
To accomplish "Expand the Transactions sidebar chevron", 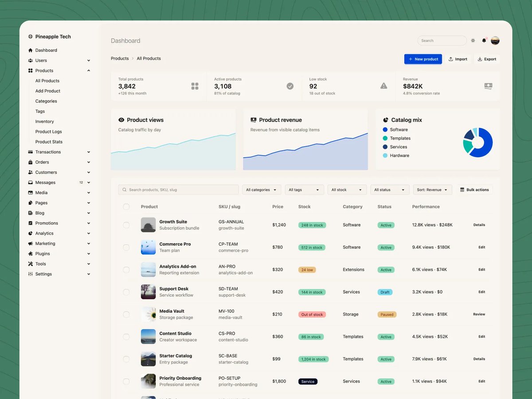I will point(89,152).
